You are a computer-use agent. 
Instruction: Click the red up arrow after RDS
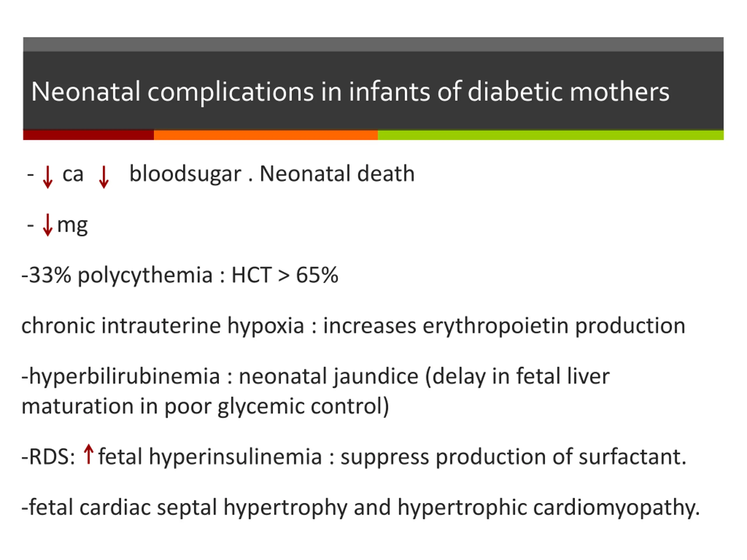[88, 454]
